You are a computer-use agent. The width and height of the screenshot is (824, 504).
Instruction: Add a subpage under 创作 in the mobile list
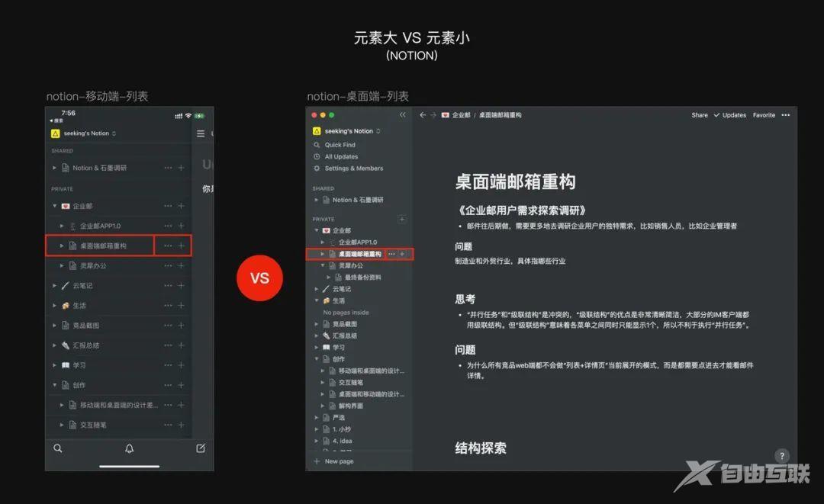click(x=181, y=385)
